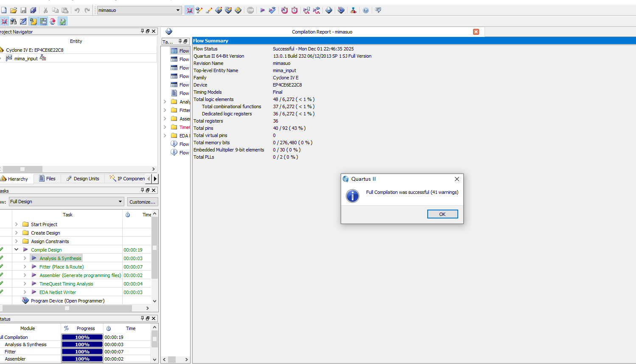Collapse the Compile Design task

pyautogui.click(x=17, y=250)
